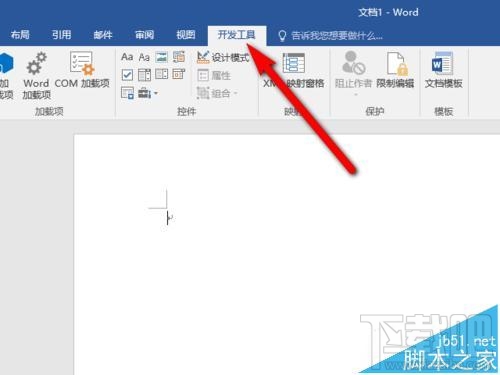Screen dimensions: 500x375
Task: Click the 阻止作者 block authors button
Action: click(353, 73)
